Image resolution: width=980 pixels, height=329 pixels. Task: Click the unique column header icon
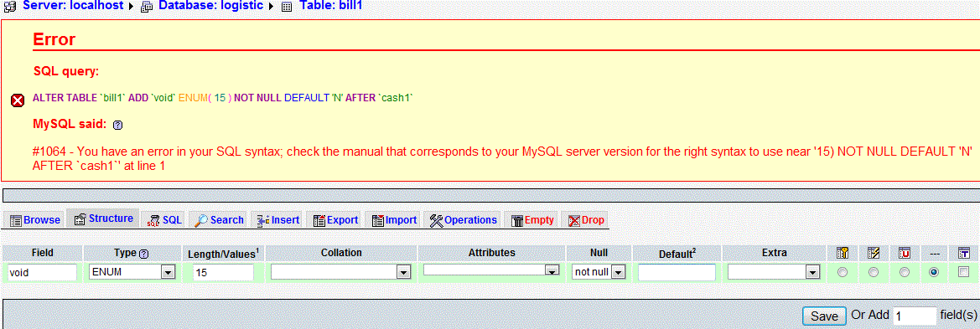[x=905, y=253]
